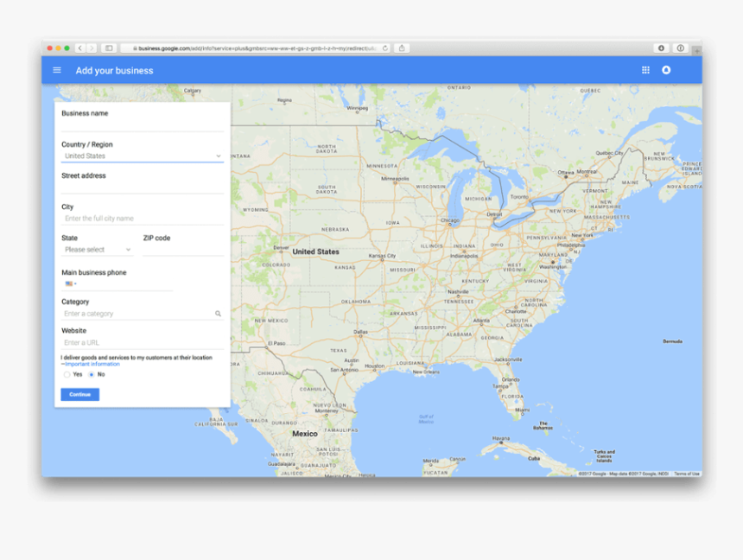Click the Toronto map label
Viewport: 743px width, 560px height.
click(x=519, y=197)
